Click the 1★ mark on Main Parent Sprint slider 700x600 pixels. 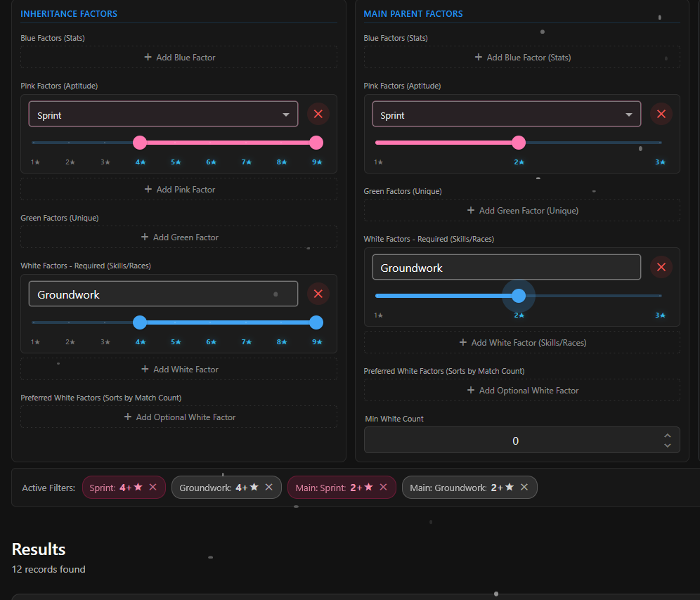tap(379, 162)
